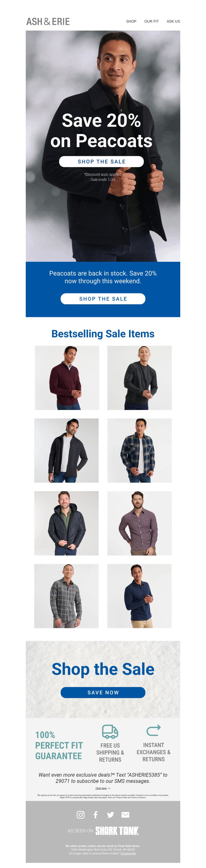Image resolution: width=206 pixels, height=868 pixels.
Task: Click the blue SAVE NOW button
Action: tap(103, 693)
